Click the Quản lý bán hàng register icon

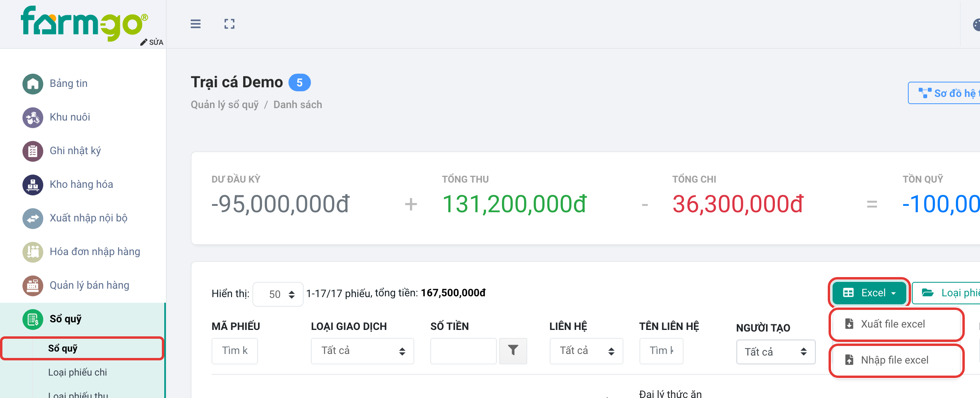33,285
